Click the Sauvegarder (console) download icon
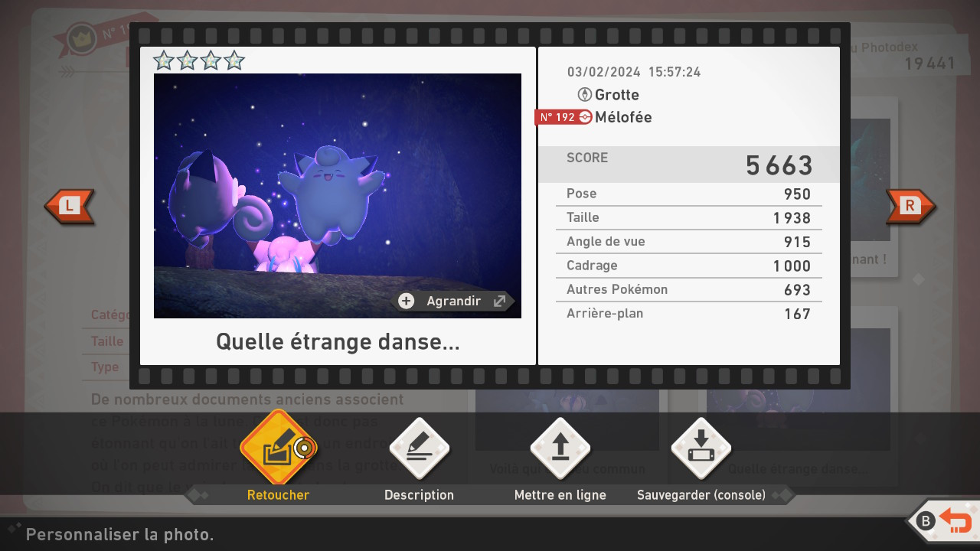Image resolution: width=980 pixels, height=551 pixels. (701, 448)
